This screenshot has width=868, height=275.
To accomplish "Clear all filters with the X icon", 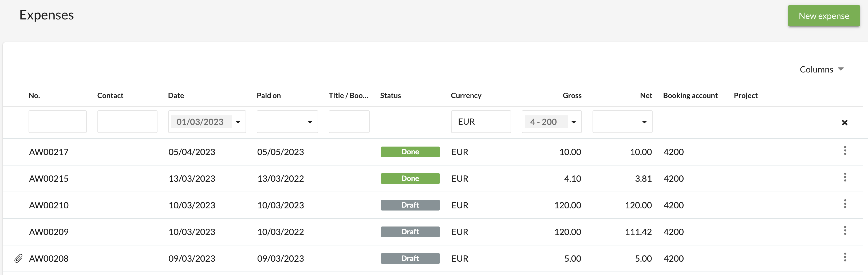I will point(844,123).
